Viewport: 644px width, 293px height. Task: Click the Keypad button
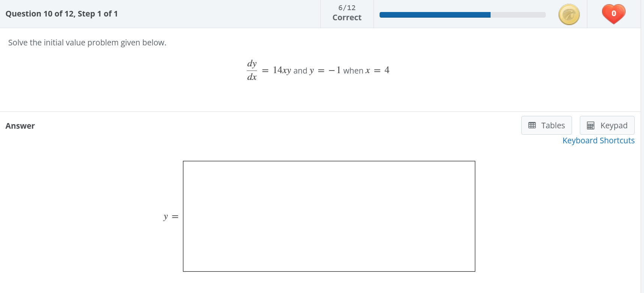point(607,125)
